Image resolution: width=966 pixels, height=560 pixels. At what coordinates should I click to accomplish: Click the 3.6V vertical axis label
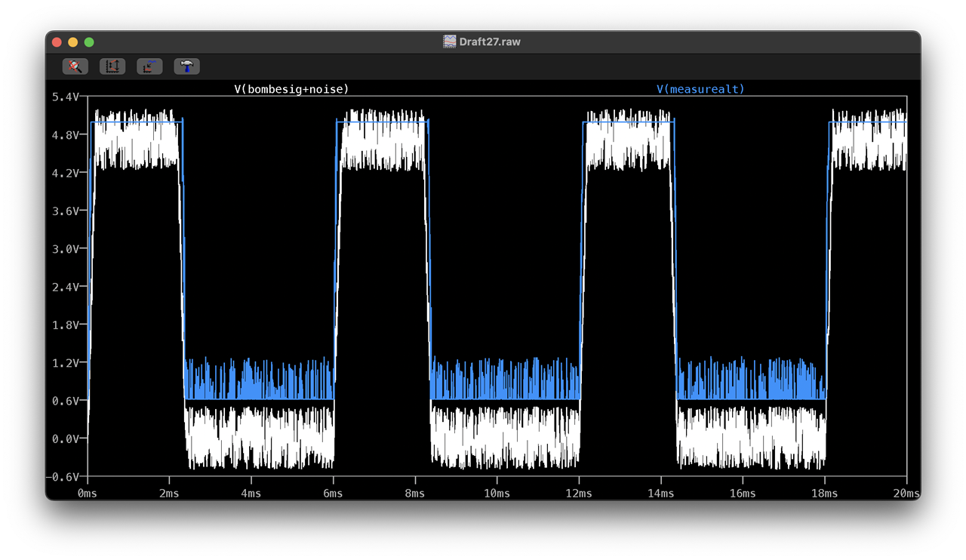click(66, 211)
